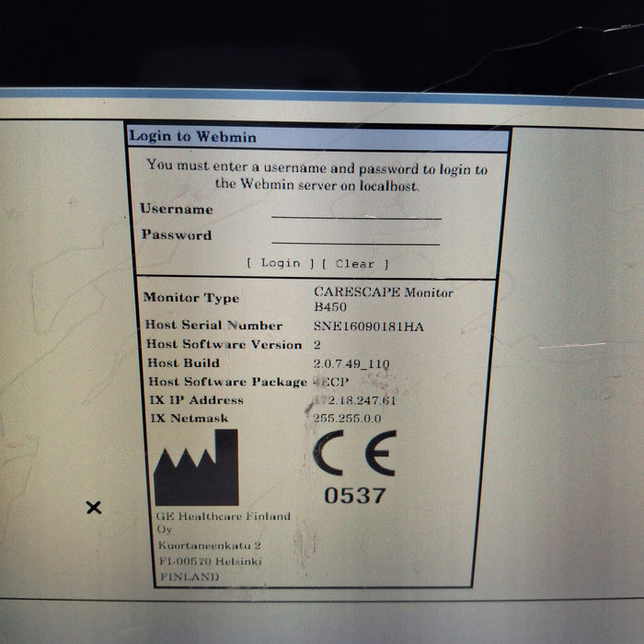This screenshot has width=644, height=644.
Task: Focus the Password input field
Action: [x=356, y=236]
